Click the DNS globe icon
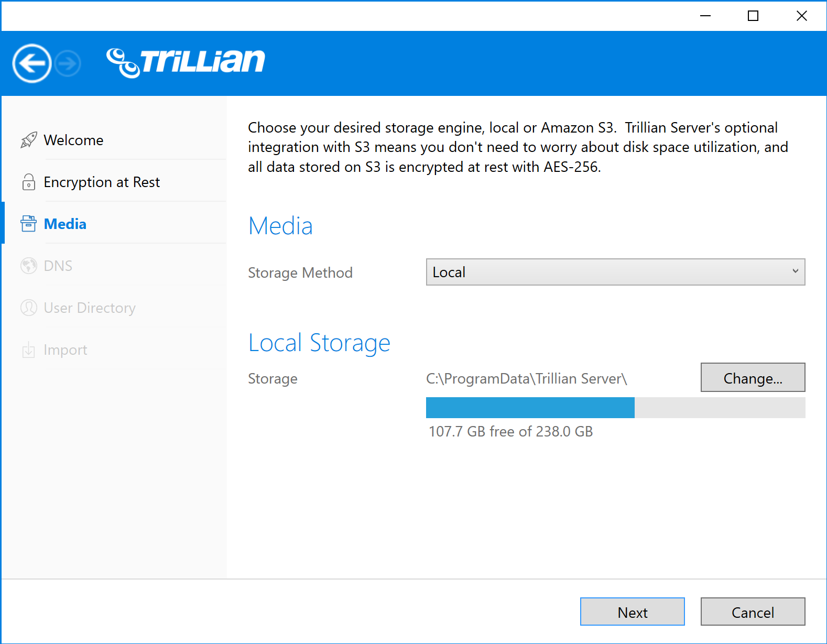Image resolution: width=827 pixels, height=644 pixels. [x=29, y=266]
